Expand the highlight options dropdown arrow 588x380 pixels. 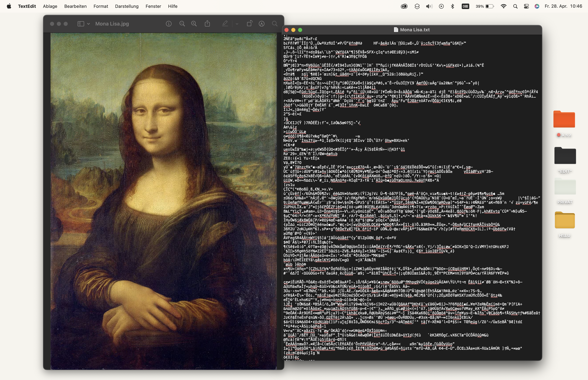click(x=237, y=24)
